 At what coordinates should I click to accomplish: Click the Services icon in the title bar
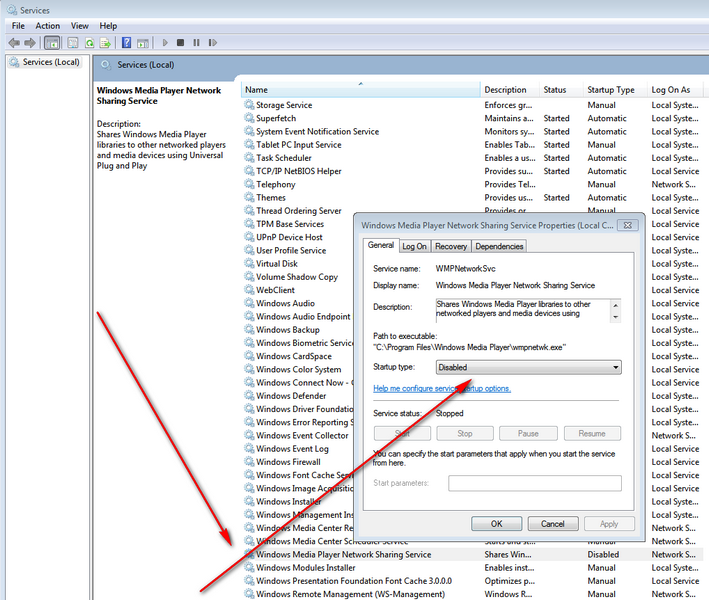(12, 10)
